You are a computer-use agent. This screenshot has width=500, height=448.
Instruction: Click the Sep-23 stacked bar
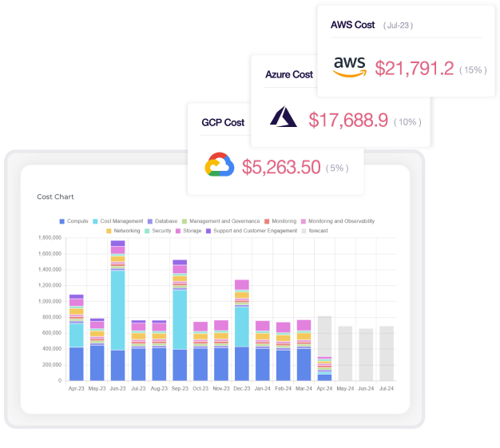click(x=180, y=320)
